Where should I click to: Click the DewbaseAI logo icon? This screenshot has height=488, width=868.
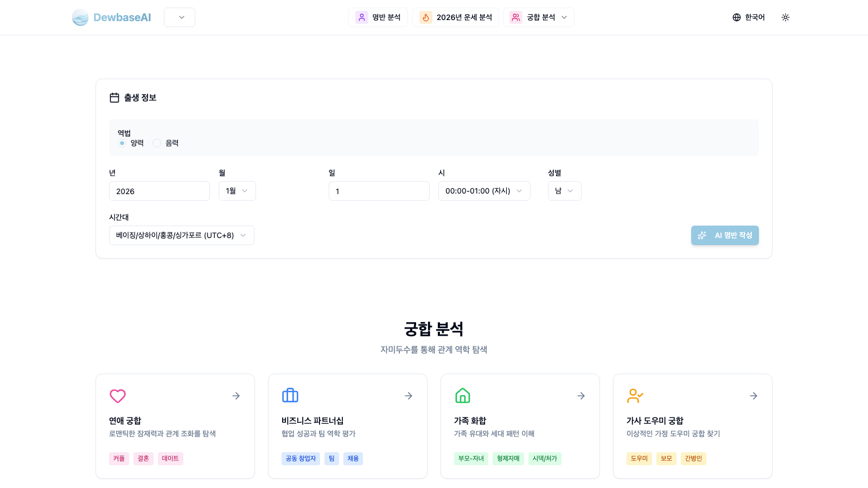(80, 17)
